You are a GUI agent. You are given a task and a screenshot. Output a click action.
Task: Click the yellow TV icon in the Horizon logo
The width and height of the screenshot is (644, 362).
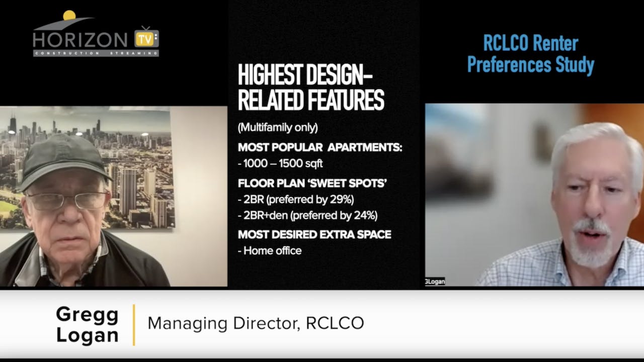[x=146, y=37]
